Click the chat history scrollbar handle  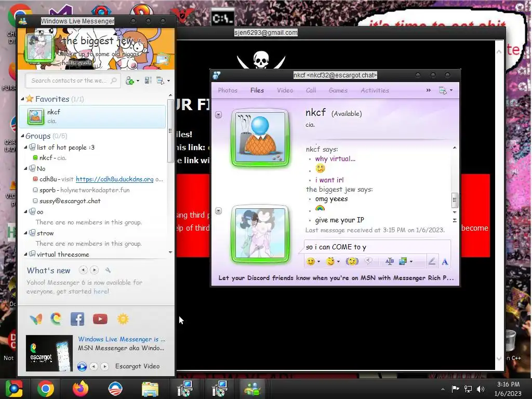(x=454, y=200)
